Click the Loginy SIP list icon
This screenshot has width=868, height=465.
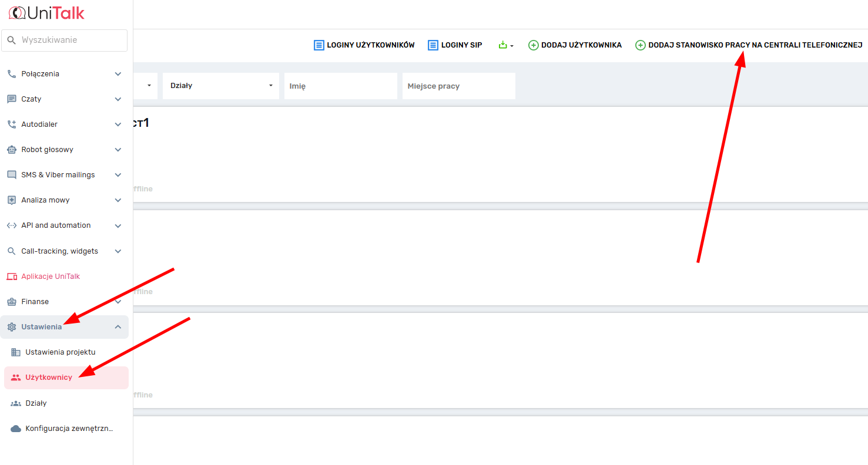coord(433,45)
